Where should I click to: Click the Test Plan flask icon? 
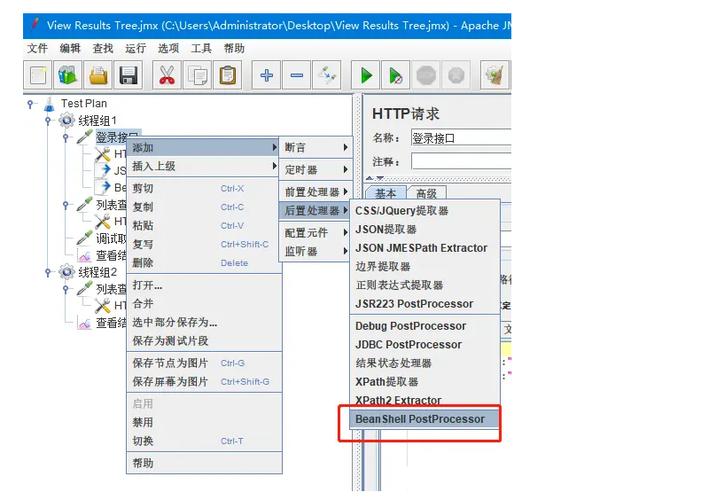(x=49, y=104)
